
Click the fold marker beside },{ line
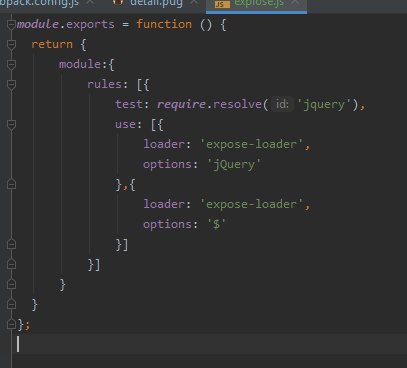(11, 184)
